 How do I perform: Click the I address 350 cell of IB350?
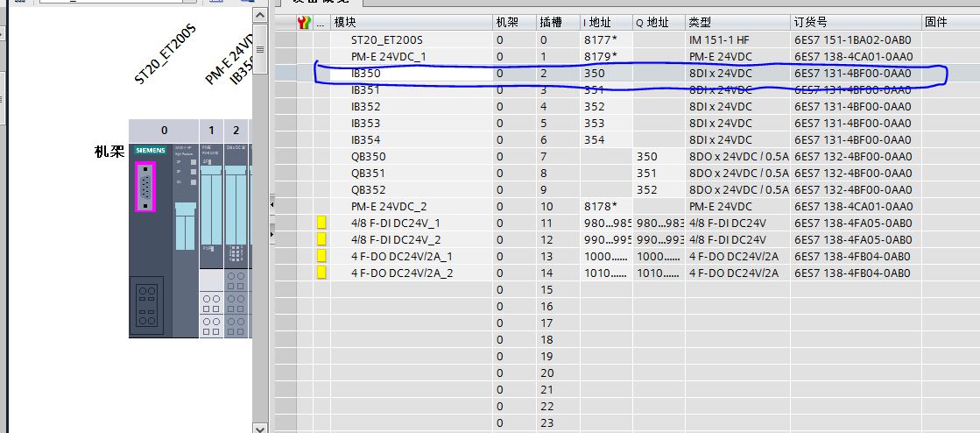(x=606, y=74)
